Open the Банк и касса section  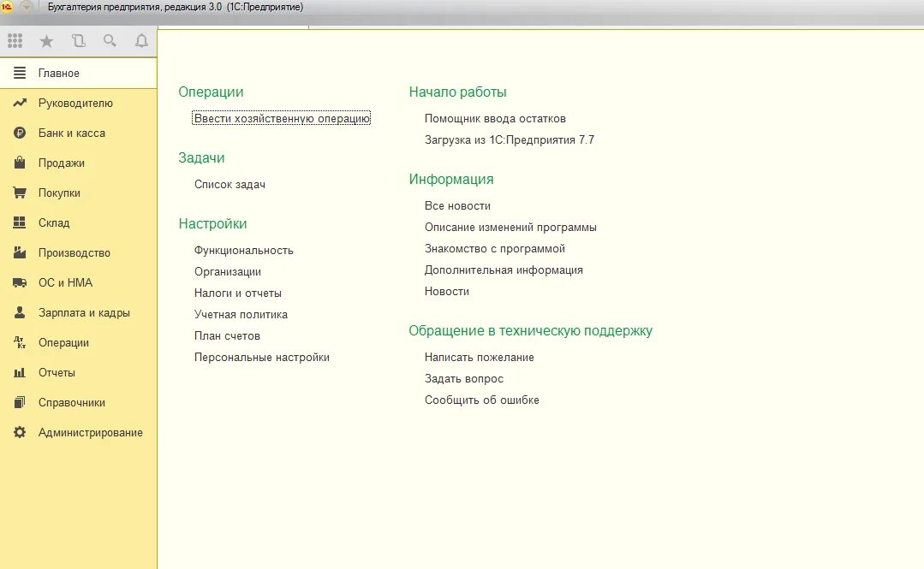pyautogui.click(x=79, y=133)
